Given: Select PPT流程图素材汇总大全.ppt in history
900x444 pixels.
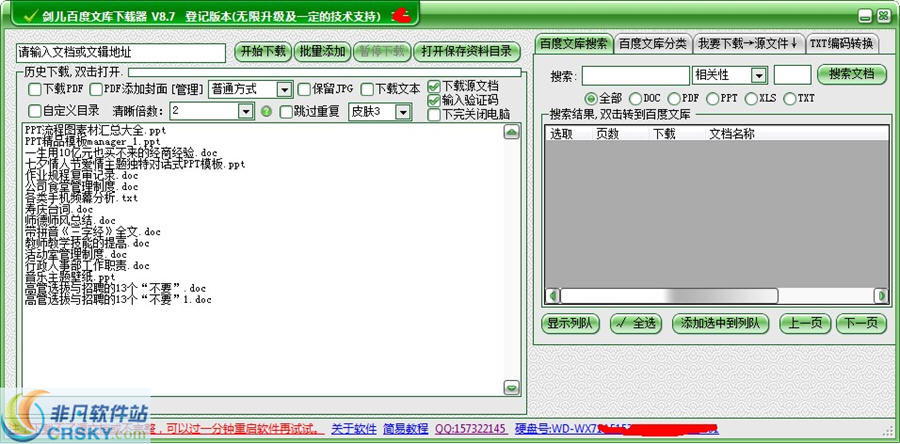Looking at the screenshot, I should click(x=95, y=130).
